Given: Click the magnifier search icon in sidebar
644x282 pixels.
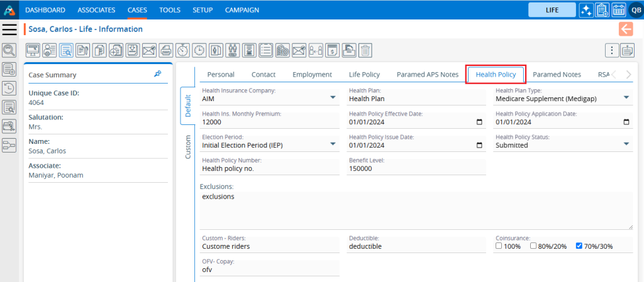Looking at the screenshot, I should [9, 50].
